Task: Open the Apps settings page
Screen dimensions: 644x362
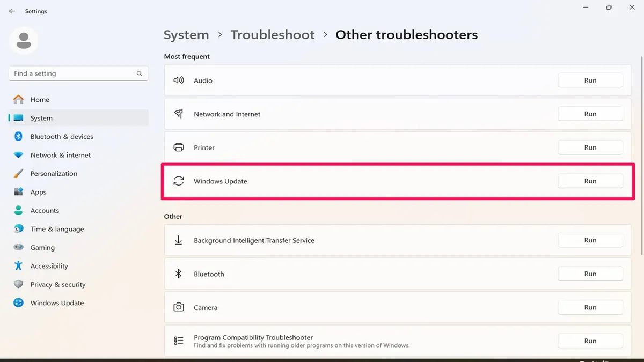Action: pyautogui.click(x=79, y=192)
